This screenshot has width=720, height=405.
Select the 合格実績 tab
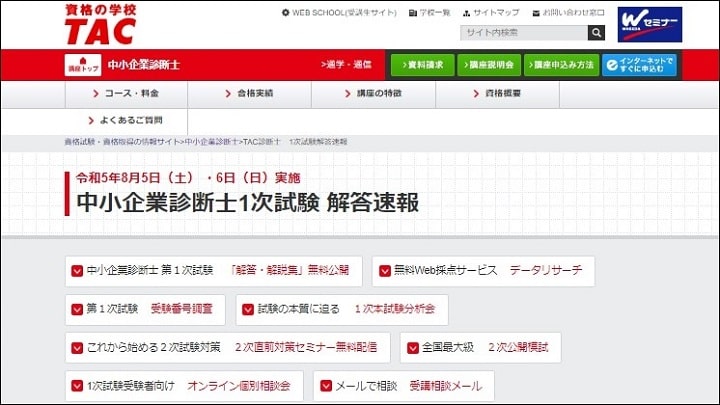coord(249,94)
